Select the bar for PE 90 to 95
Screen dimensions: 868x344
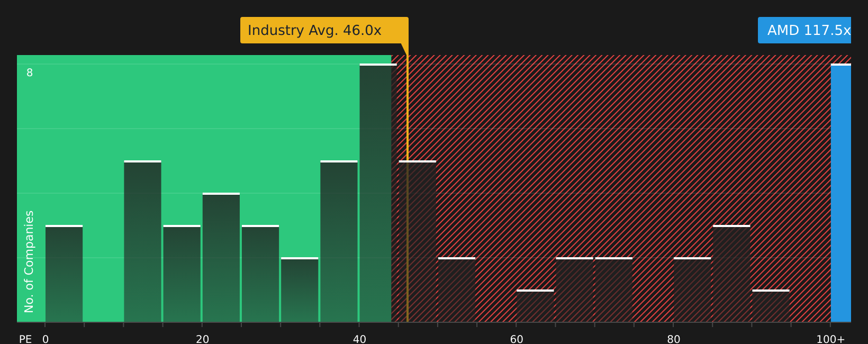[771, 306]
